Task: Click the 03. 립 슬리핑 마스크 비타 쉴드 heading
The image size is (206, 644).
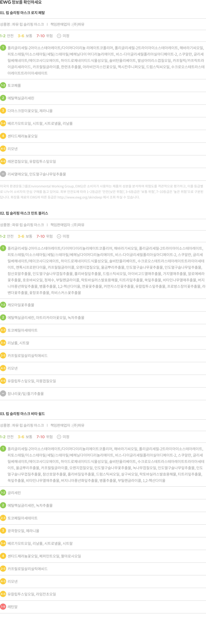Action: click(22, 414)
